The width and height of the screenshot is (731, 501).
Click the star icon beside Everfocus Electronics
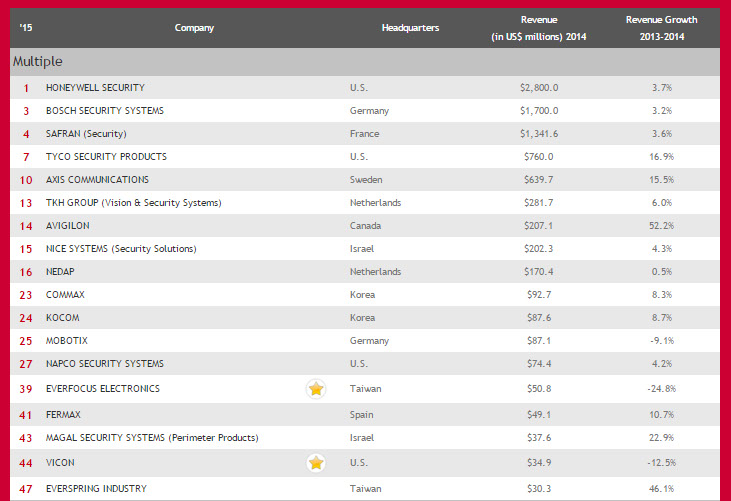316,389
